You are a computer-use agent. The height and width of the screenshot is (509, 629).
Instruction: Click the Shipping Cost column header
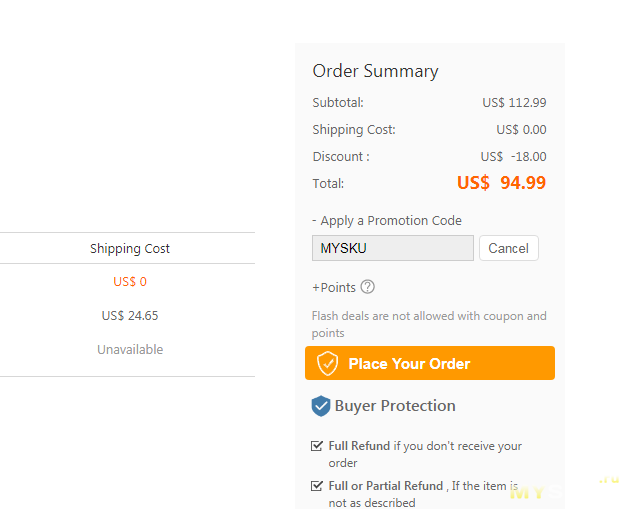tap(130, 248)
